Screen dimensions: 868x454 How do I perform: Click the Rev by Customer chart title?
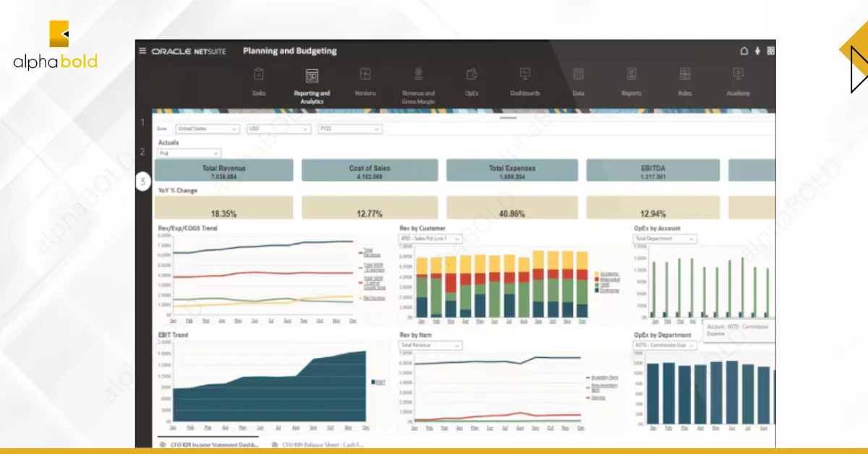click(x=422, y=228)
